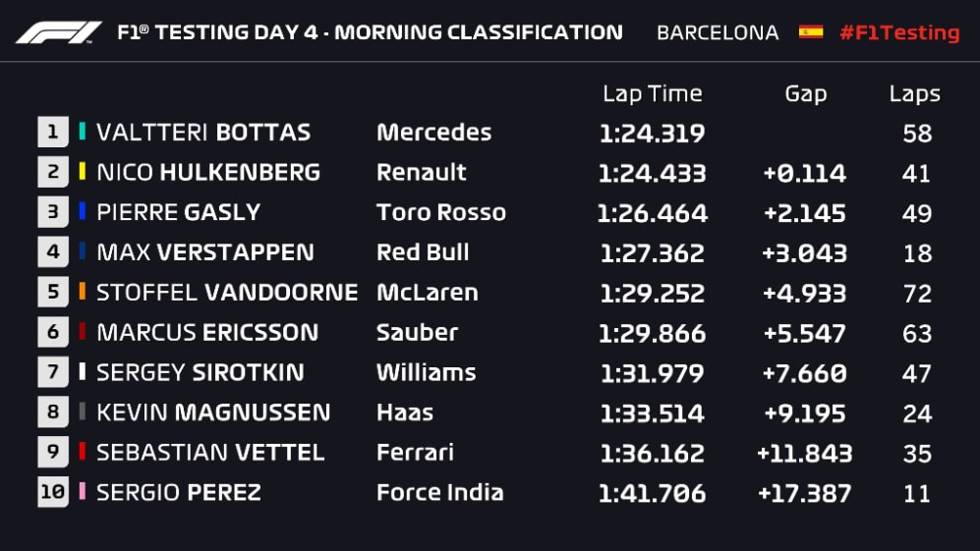Click Renault yellow team color bar
Screen dimensions: 980x551
83,173
